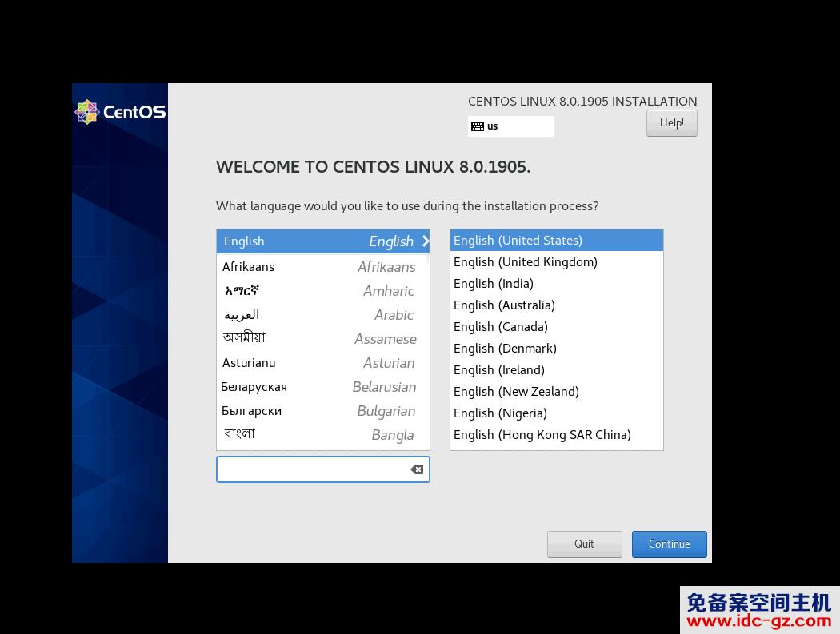This screenshot has height=634, width=840.
Task: Click the Continue button
Action: click(x=669, y=544)
